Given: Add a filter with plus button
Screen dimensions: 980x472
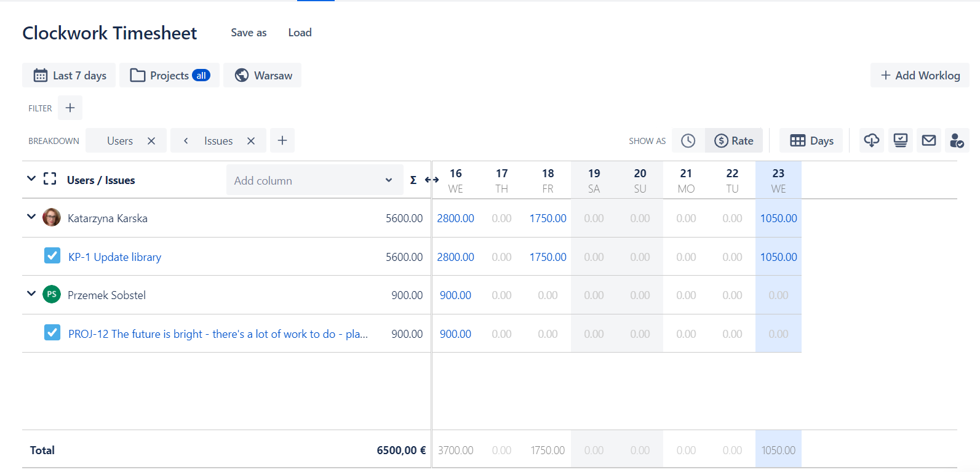Looking at the screenshot, I should coord(70,108).
